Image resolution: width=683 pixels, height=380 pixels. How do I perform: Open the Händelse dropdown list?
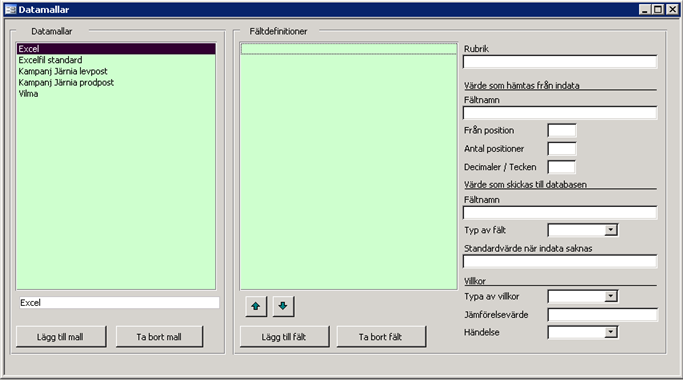point(611,332)
